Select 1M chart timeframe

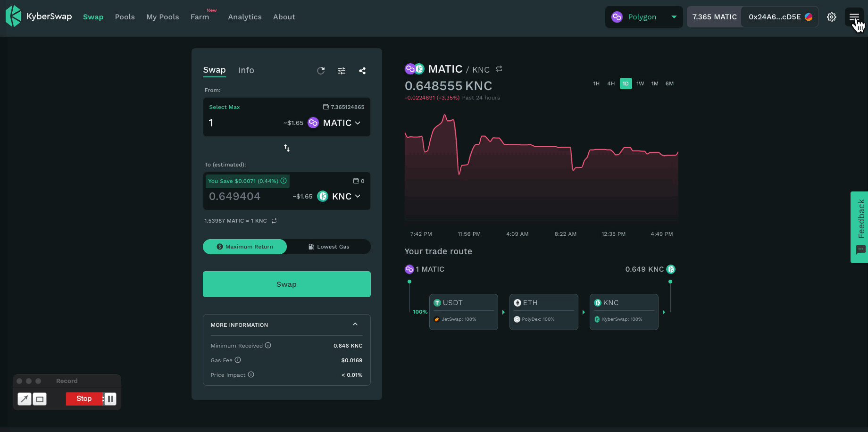click(x=655, y=83)
